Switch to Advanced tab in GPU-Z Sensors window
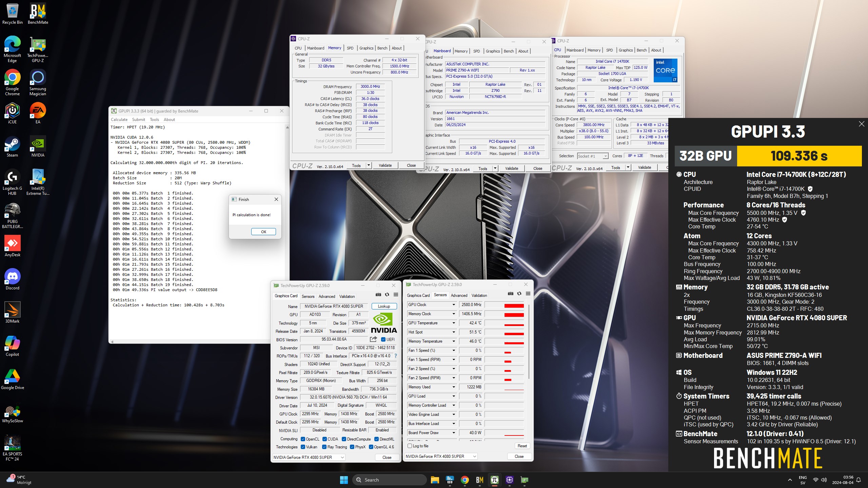 (x=459, y=296)
